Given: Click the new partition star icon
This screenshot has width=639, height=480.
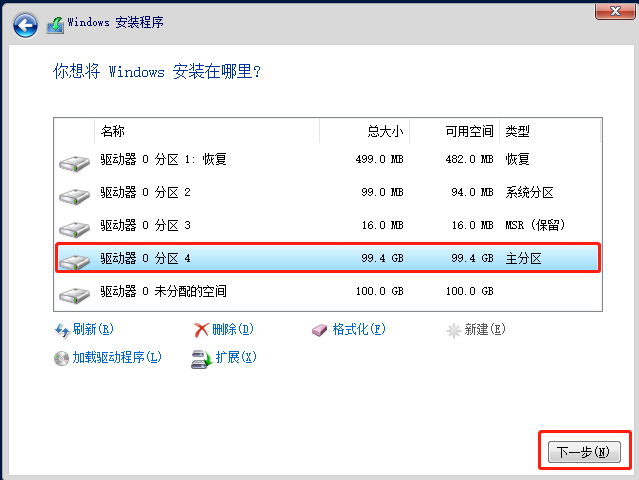Looking at the screenshot, I should pos(455,330).
